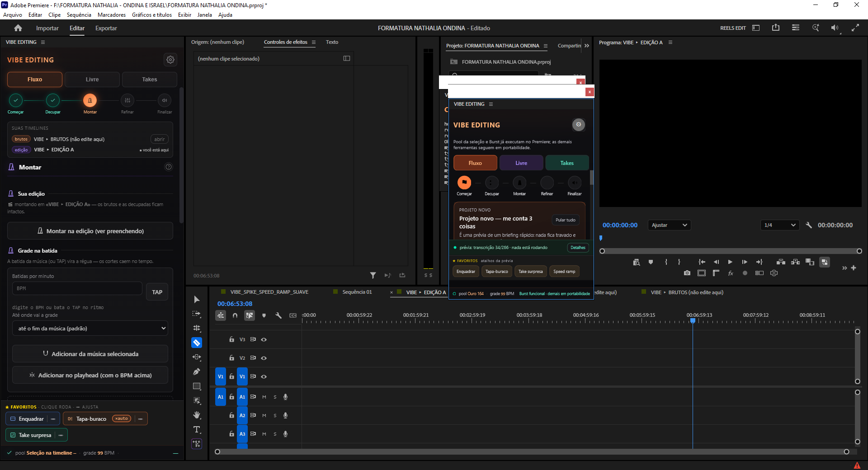Viewport: 868px width, 470px height.
Task: Toggle global FX mute
Action: [731, 273]
